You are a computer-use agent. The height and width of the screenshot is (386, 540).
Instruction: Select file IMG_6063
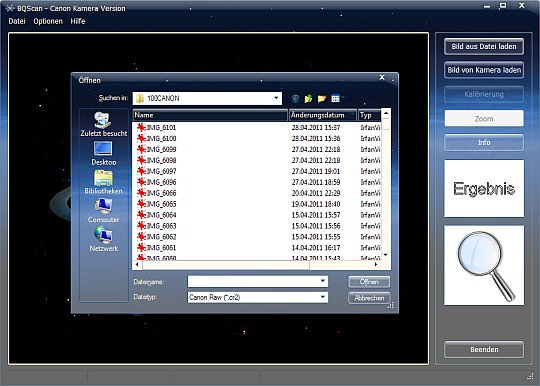pos(162,226)
